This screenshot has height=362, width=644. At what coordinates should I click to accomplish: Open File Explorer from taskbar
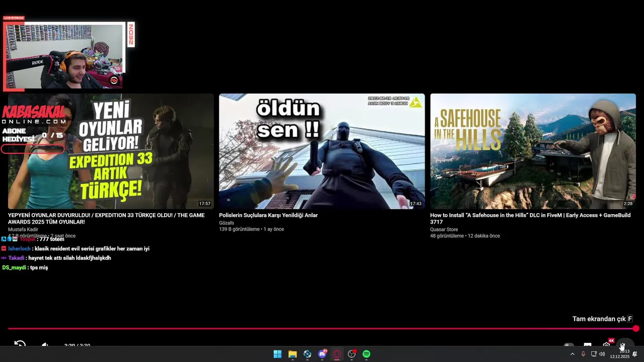coord(292,354)
